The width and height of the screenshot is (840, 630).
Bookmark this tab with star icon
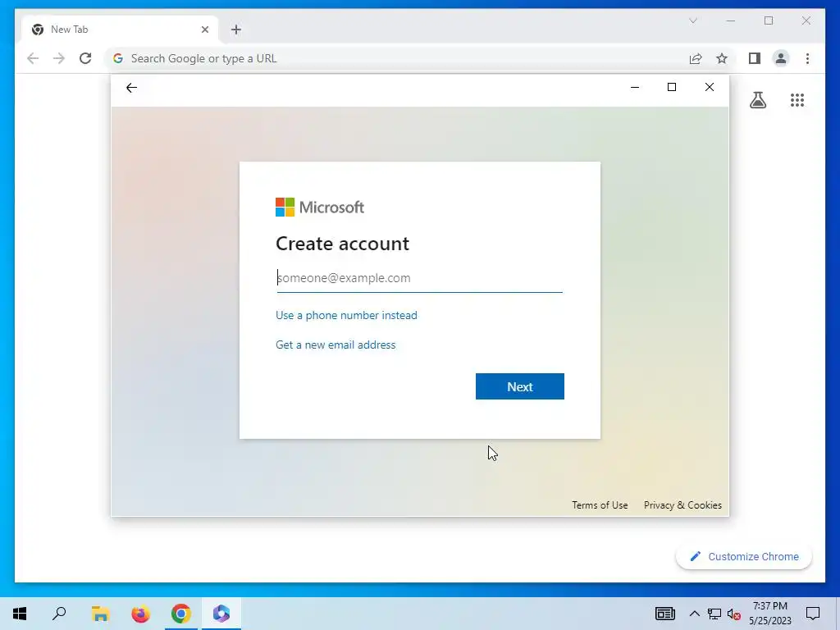(722, 58)
